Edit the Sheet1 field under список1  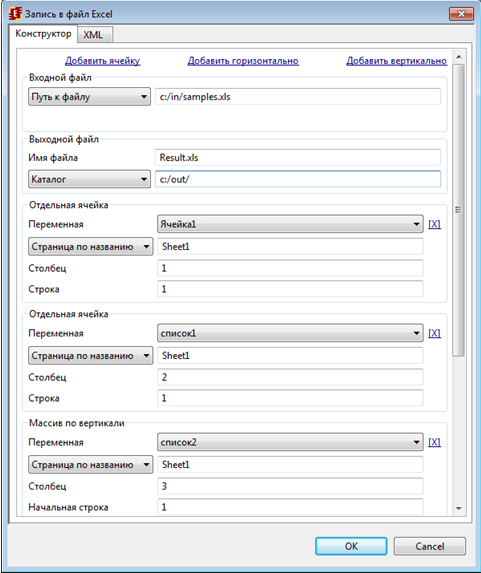[290, 356]
